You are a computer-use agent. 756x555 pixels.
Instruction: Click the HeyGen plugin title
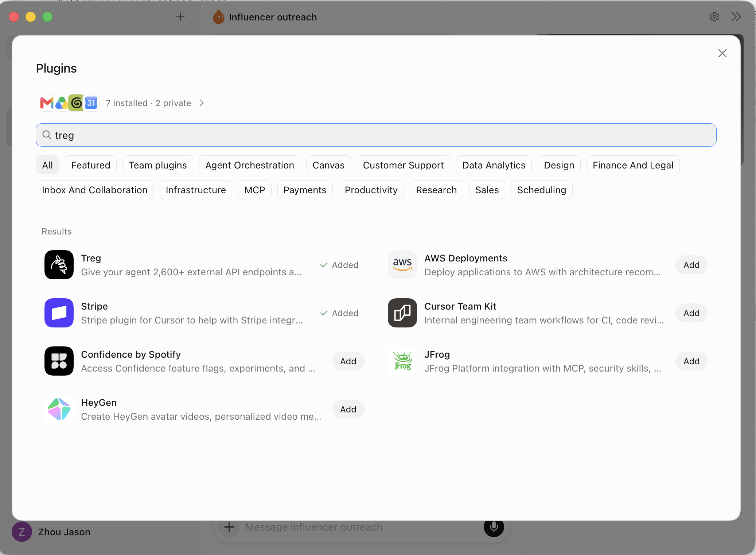click(99, 403)
